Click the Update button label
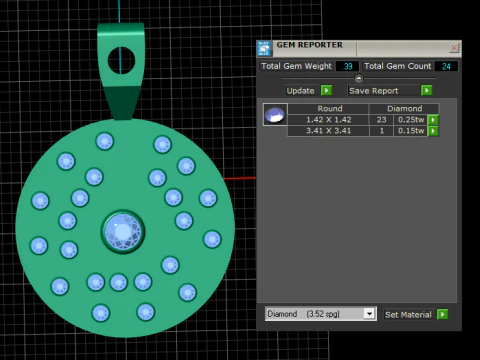This screenshot has width=480, height=360. point(301,91)
